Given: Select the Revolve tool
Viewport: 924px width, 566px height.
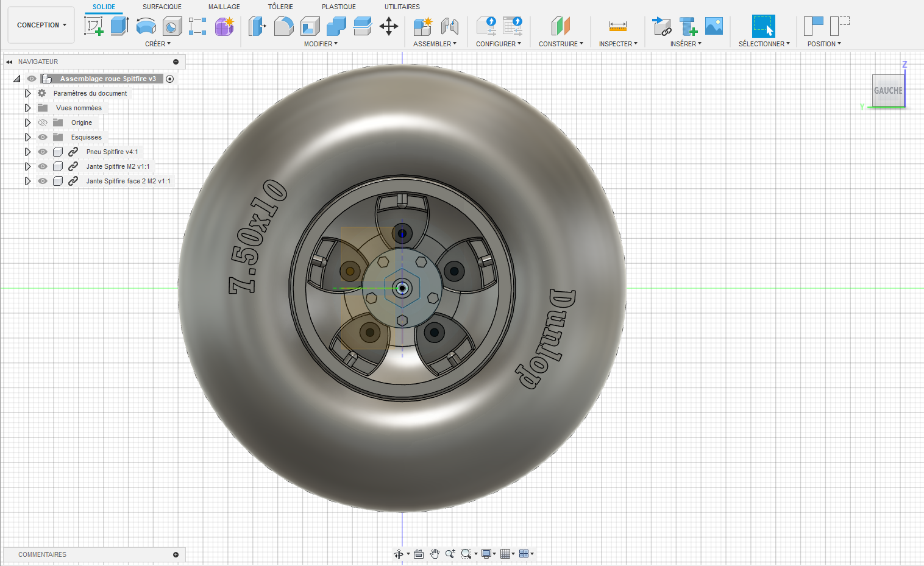Looking at the screenshot, I should 146,26.
